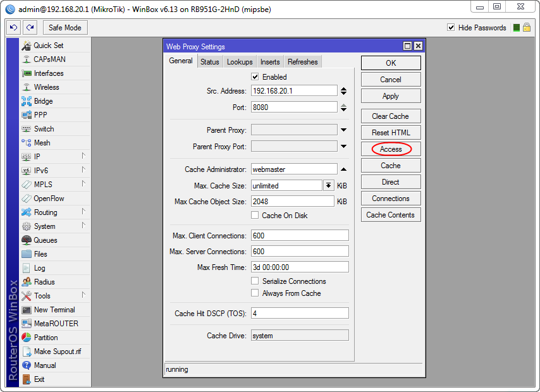Uncheck the Enabled checkbox
The width and height of the screenshot is (540, 392).
coord(255,77)
